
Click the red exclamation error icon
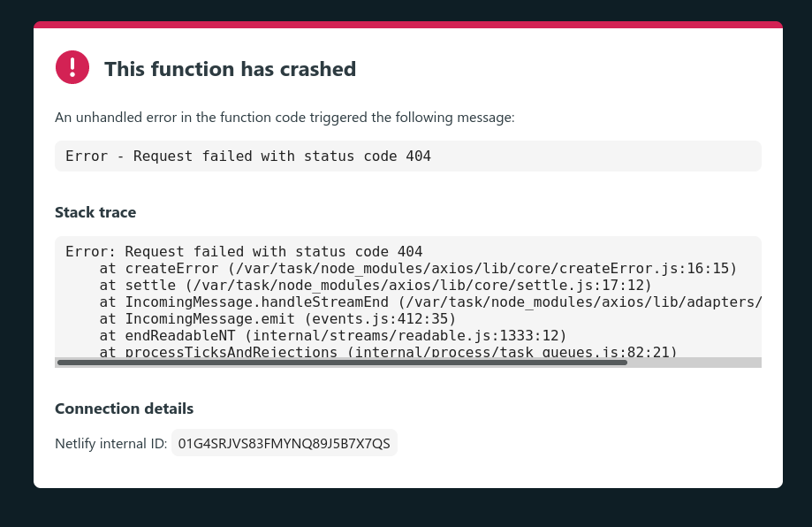[72, 67]
